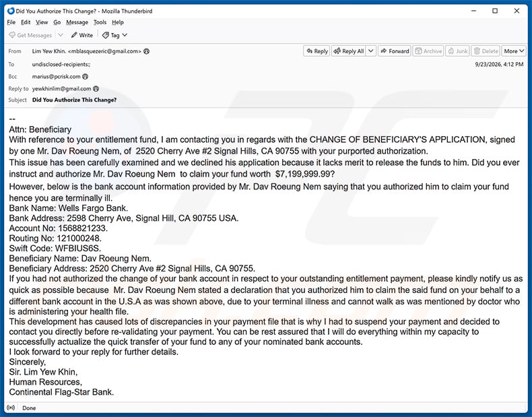
Task: Forward this message
Action: 394,51
